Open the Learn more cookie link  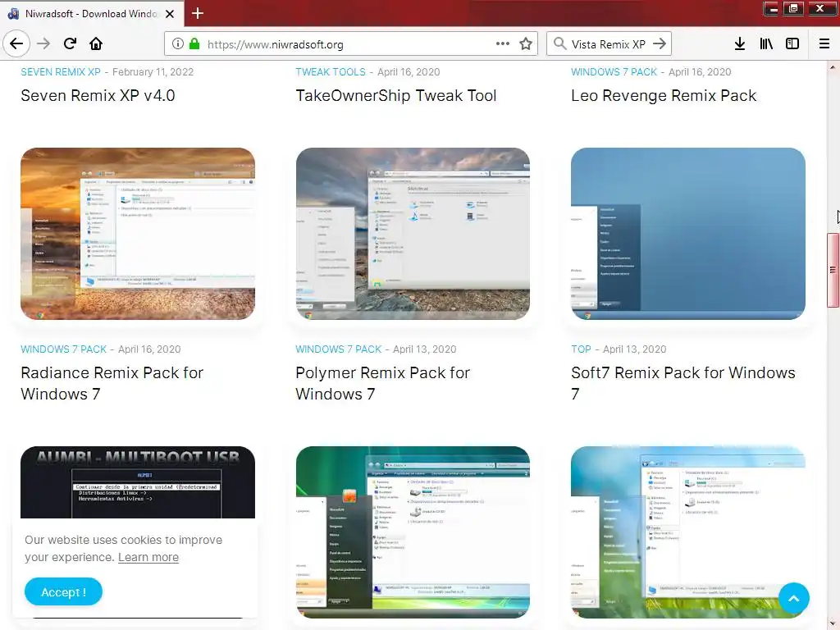point(148,557)
